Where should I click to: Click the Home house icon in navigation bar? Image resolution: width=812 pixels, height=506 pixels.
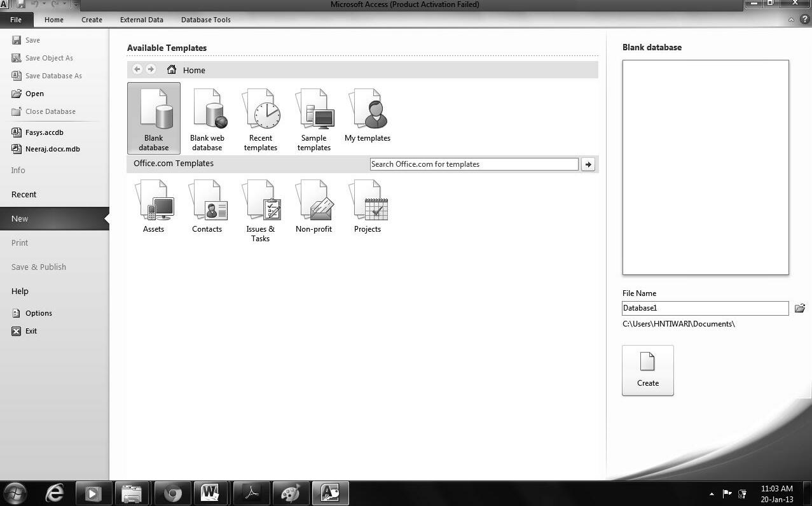coord(171,69)
